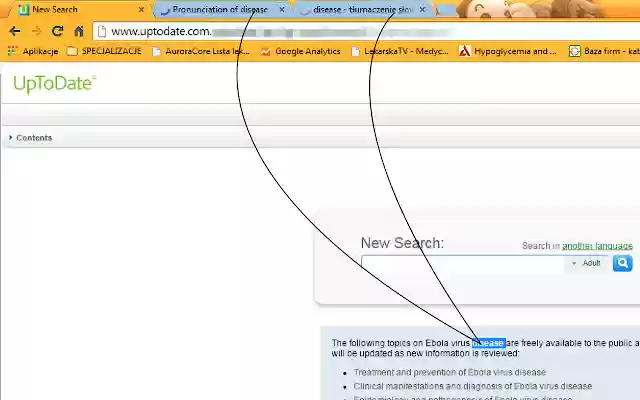Close the New Search tab
Image resolution: width=640 pixels, height=400 pixels.
pos(141,9)
